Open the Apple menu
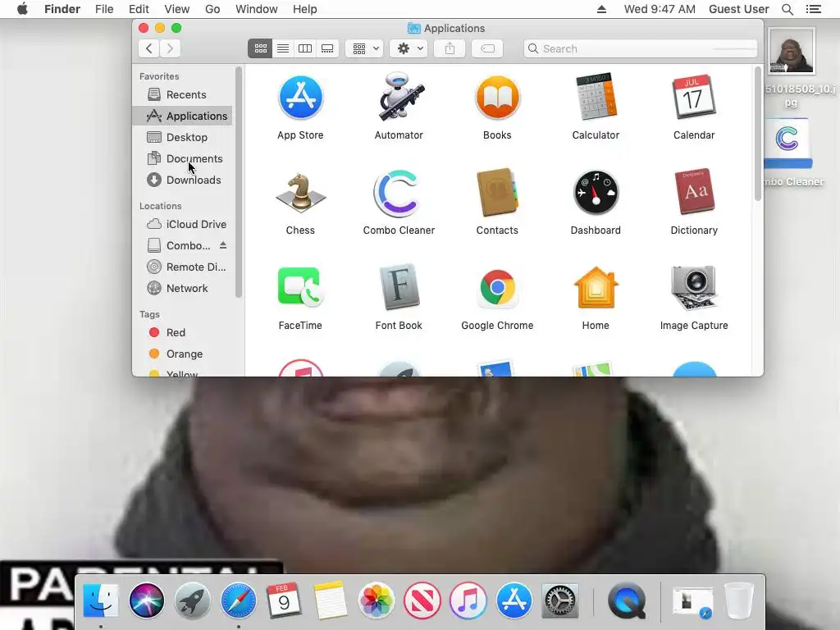Screen dimensions: 840x630 [x=22, y=9]
